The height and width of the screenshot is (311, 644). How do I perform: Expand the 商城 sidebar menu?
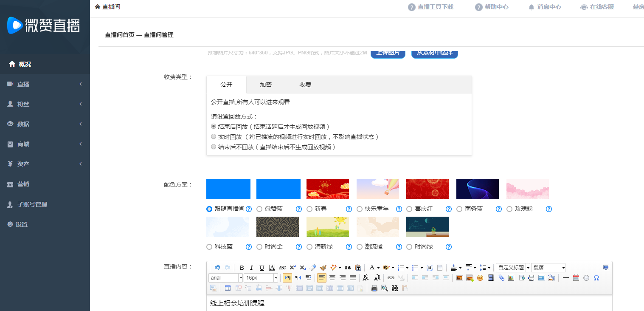pyautogui.click(x=45, y=144)
